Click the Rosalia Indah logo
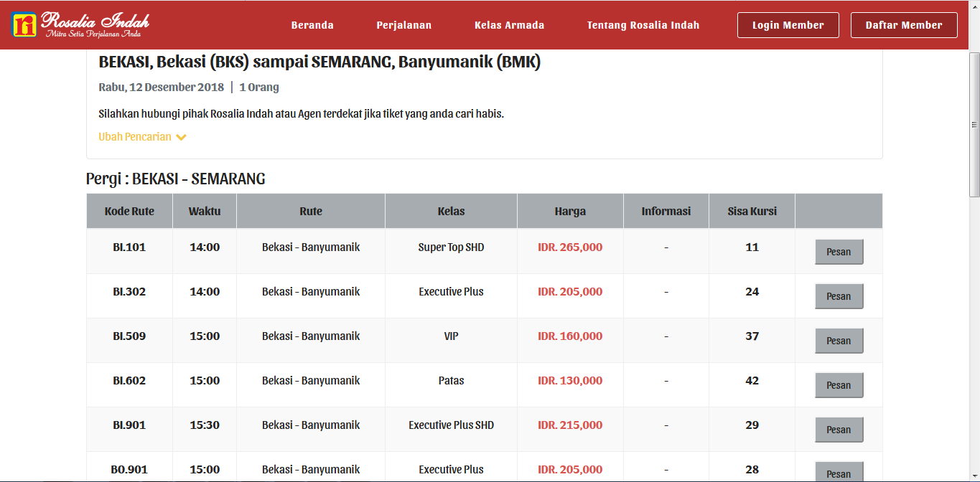This screenshot has height=482, width=980. (83, 23)
